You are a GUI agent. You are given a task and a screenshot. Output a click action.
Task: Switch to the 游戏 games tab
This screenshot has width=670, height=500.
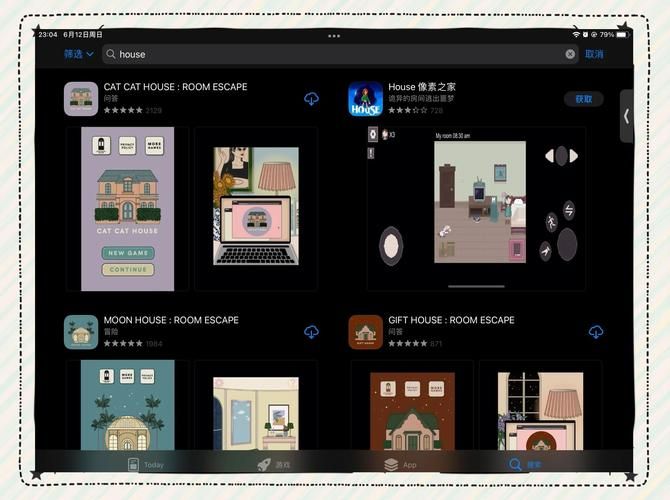274,465
